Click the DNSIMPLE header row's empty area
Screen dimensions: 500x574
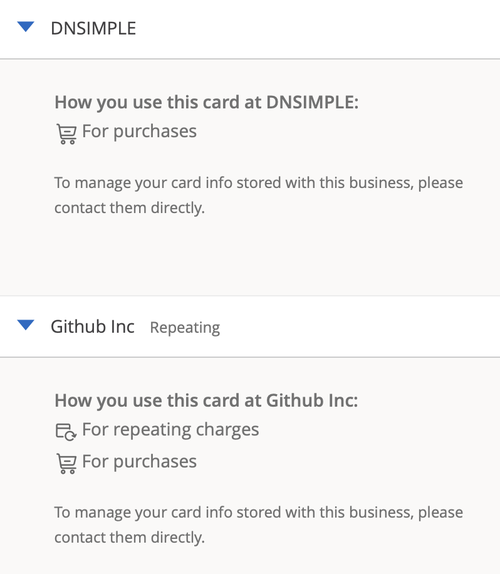(315, 29)
